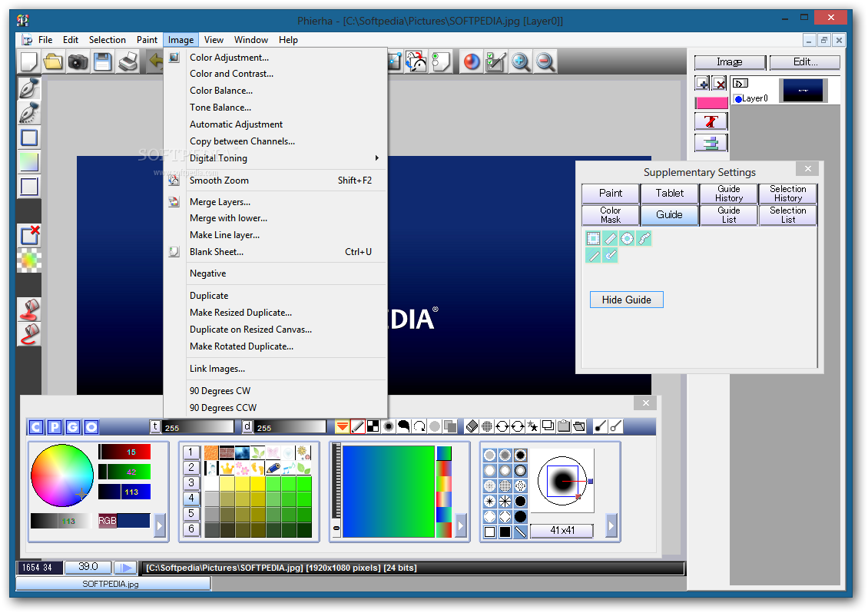Image resolution: width=868 pixels, height=613 pixels.
Task: Click the Hide Guide button
Action: click(626, 300)
